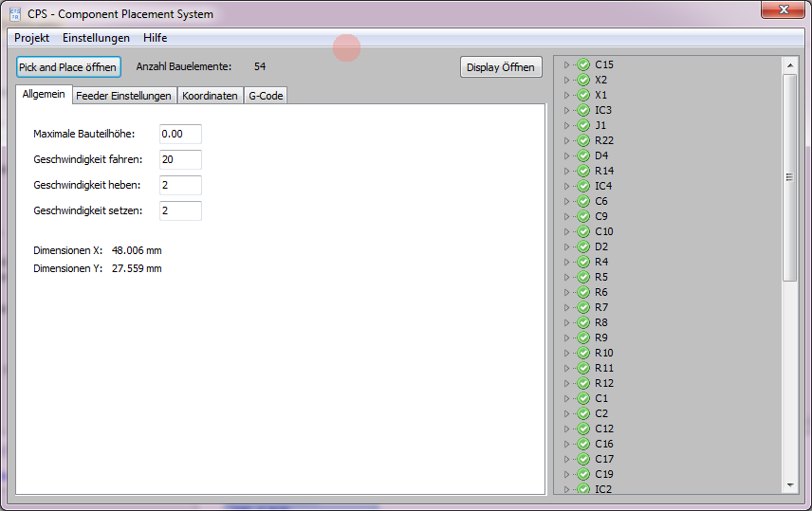Expand the R5 component node
Image resolution: width=812 pixels, height=511 pixels.
(566, 277)
